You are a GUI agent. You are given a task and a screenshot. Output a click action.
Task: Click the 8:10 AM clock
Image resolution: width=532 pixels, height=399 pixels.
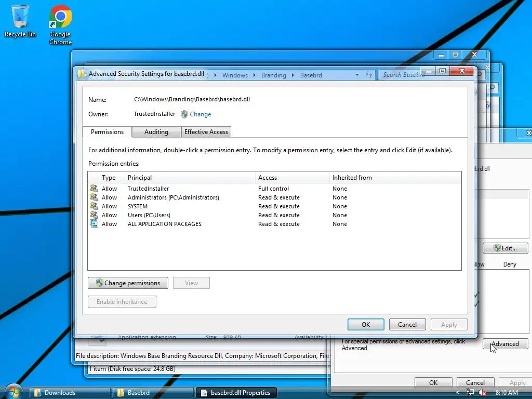click(x=507, y=393)
